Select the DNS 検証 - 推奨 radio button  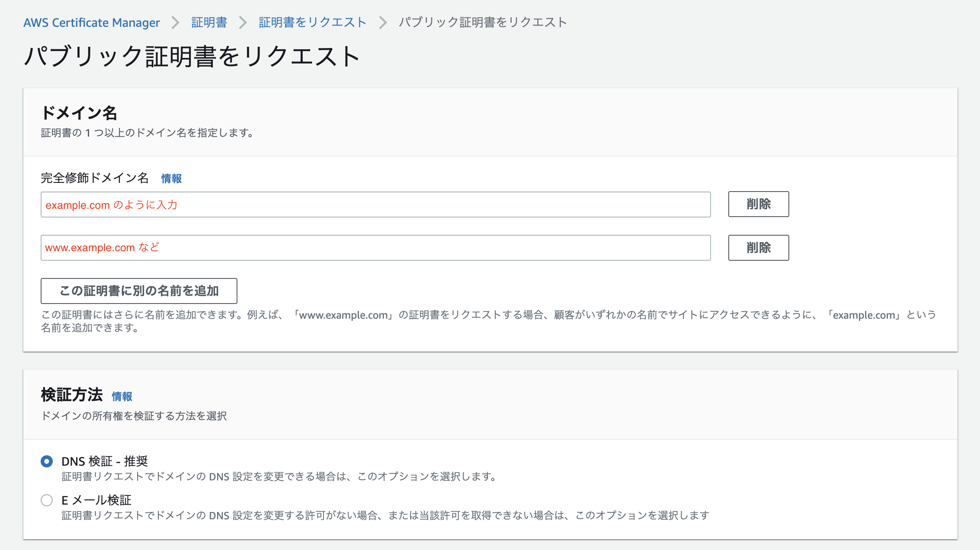(47, 461)
